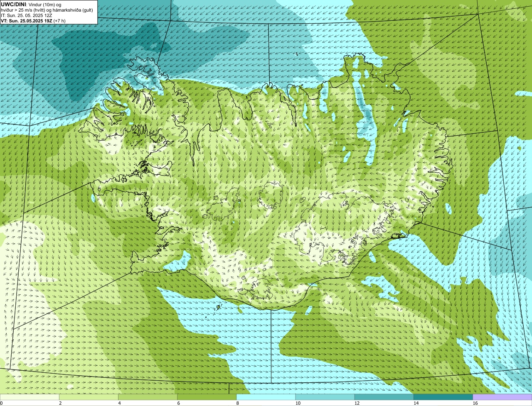Click the "6" scale label
532x406 pixels.
pos(178,403)
